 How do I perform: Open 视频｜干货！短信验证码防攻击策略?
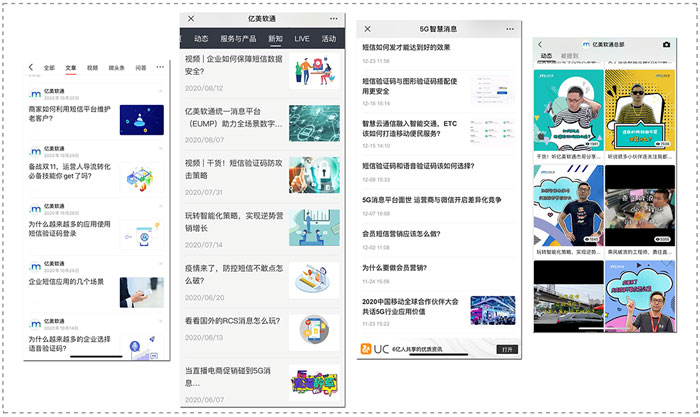point(233,169)
